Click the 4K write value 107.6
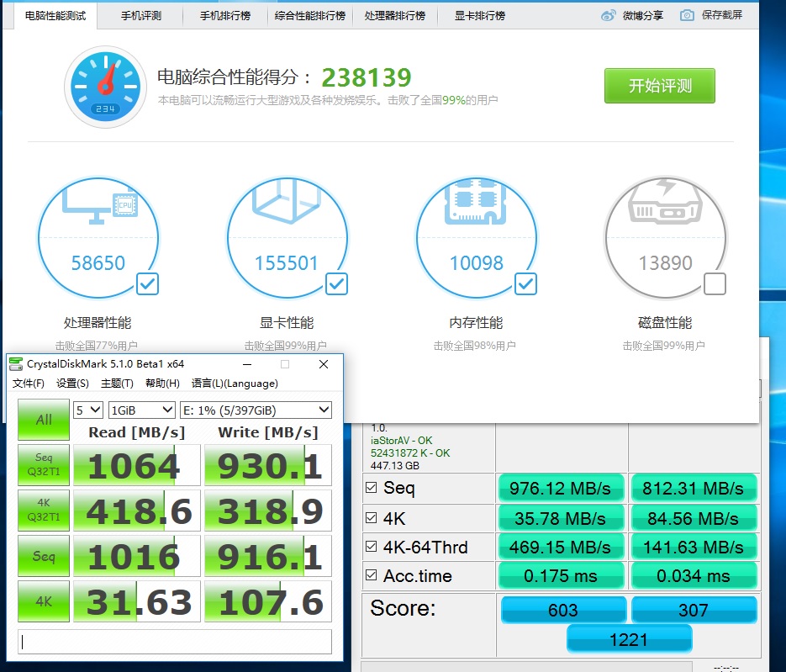The height and width of the screenshot is (672, 786). tap(268, 601)
